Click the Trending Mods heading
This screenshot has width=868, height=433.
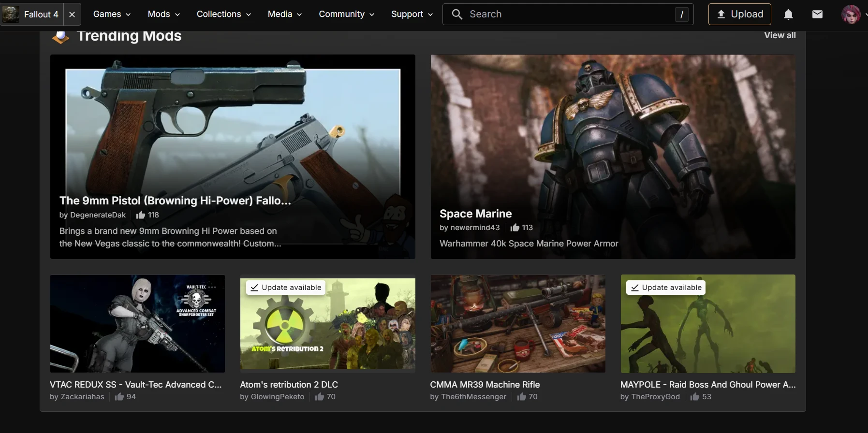[129, 36]
